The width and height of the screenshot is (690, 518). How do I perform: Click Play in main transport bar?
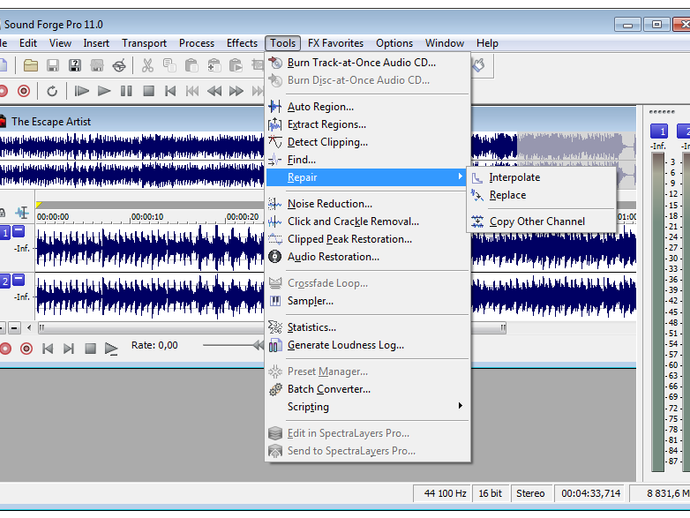(x=104, y=91)
